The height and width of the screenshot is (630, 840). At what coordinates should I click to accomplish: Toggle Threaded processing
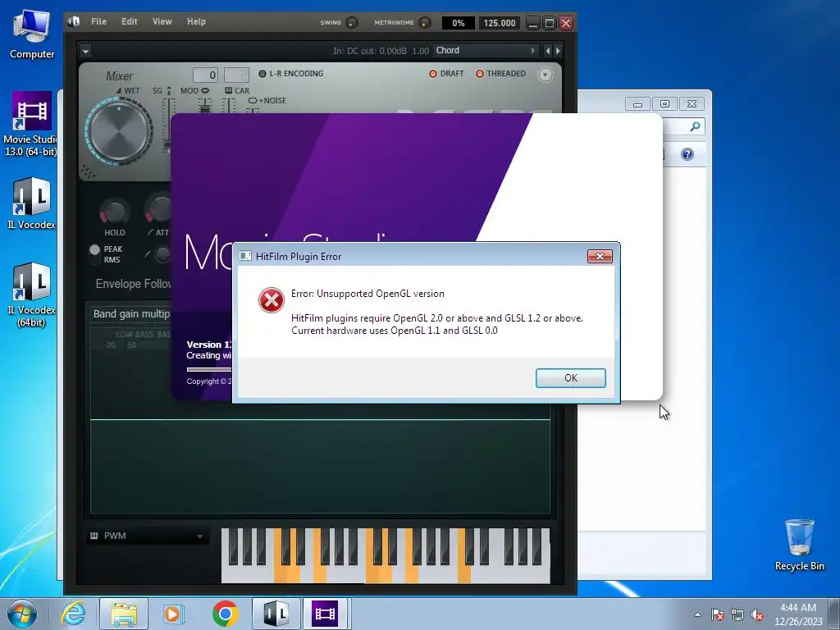(501, 73)
